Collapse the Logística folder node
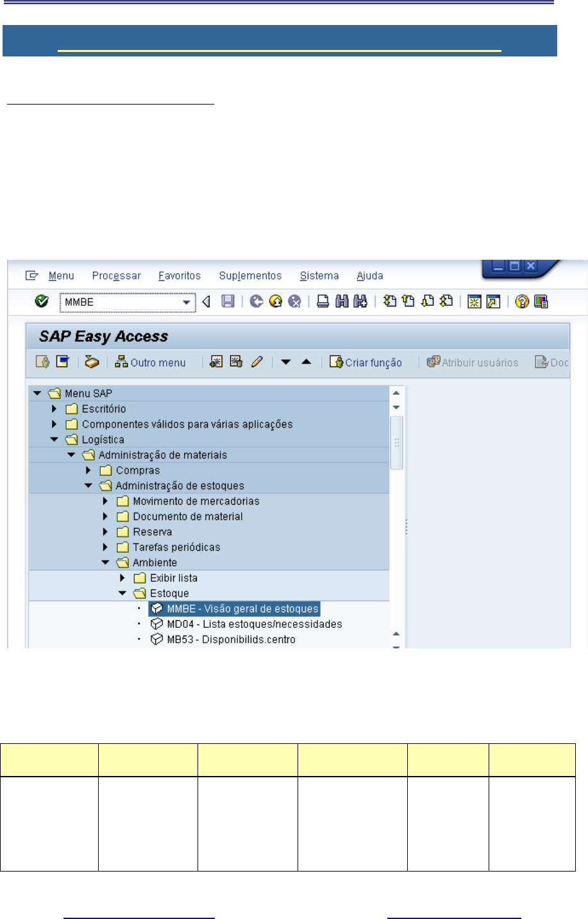 [55, 440]
